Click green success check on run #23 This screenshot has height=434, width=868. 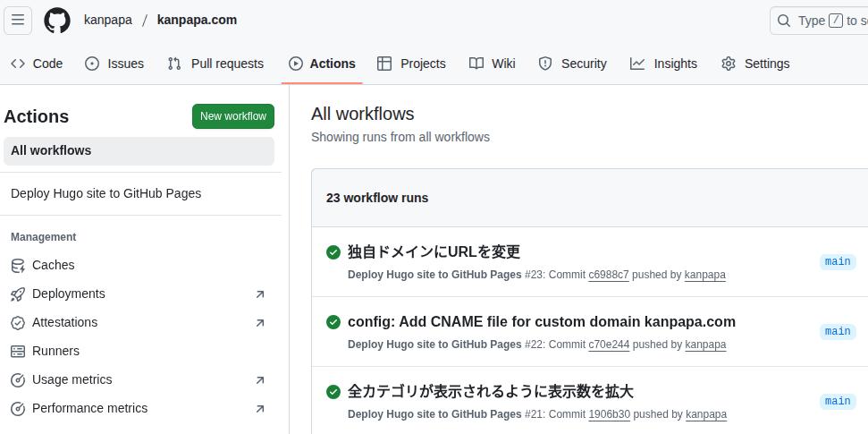(333, 252)
